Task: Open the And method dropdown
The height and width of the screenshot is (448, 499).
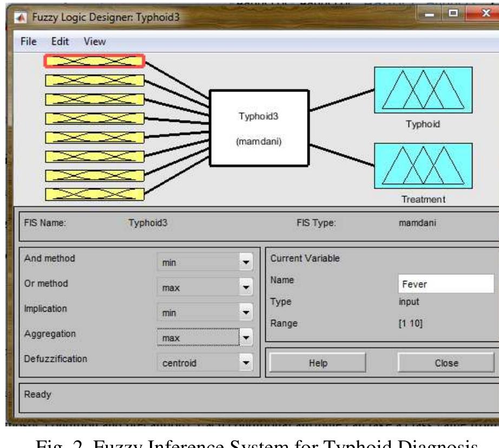Action: click(205, 262)
